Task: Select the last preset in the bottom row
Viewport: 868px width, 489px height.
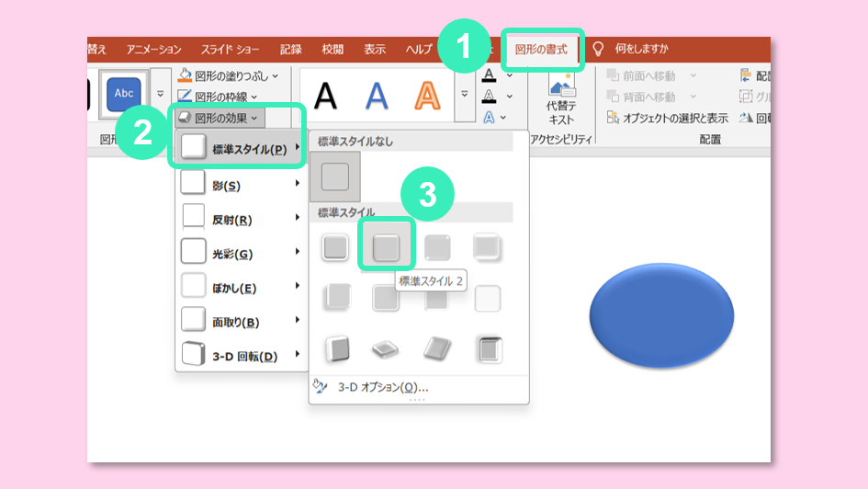Action: (x=488, y=349)
